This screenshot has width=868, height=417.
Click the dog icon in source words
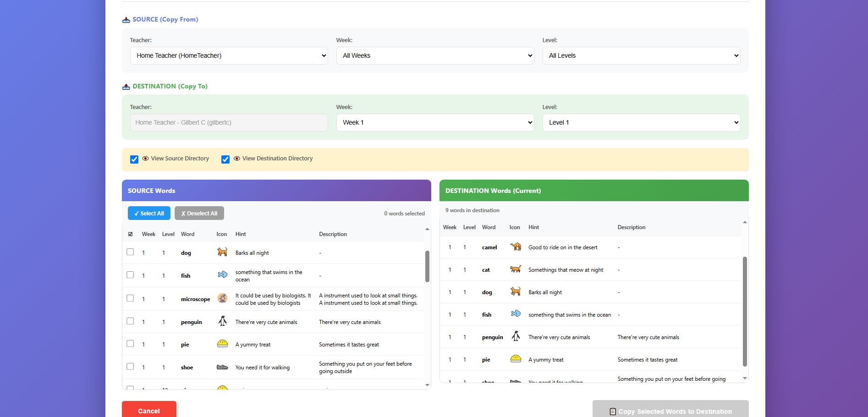point(222,252)
